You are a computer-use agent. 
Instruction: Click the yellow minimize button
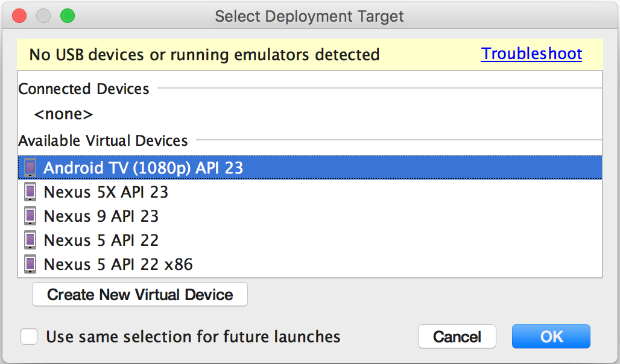(43, 16)
